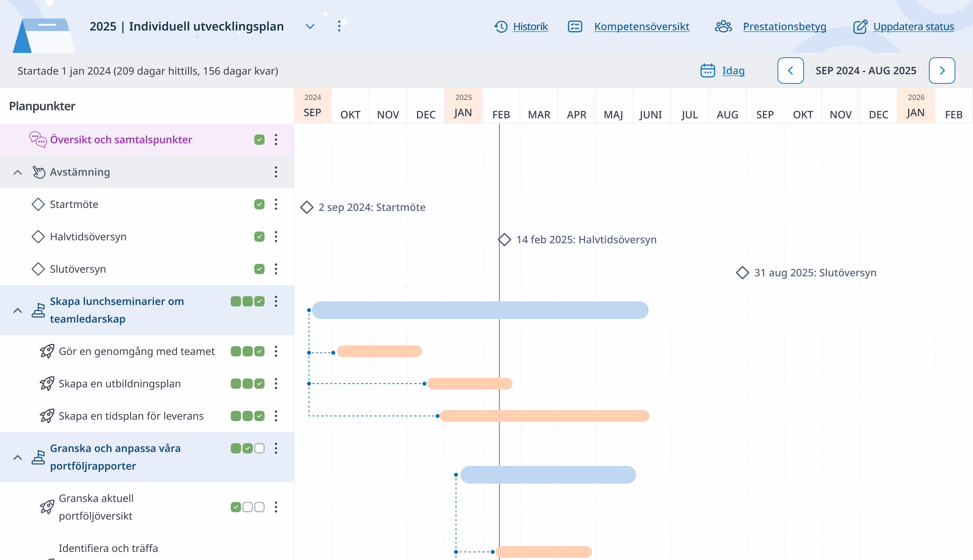This screenshot has height=560, width=973.
Task: Toggle the Översikt och samtalspunkter checkbox
Action: click(x=259, y=140)
